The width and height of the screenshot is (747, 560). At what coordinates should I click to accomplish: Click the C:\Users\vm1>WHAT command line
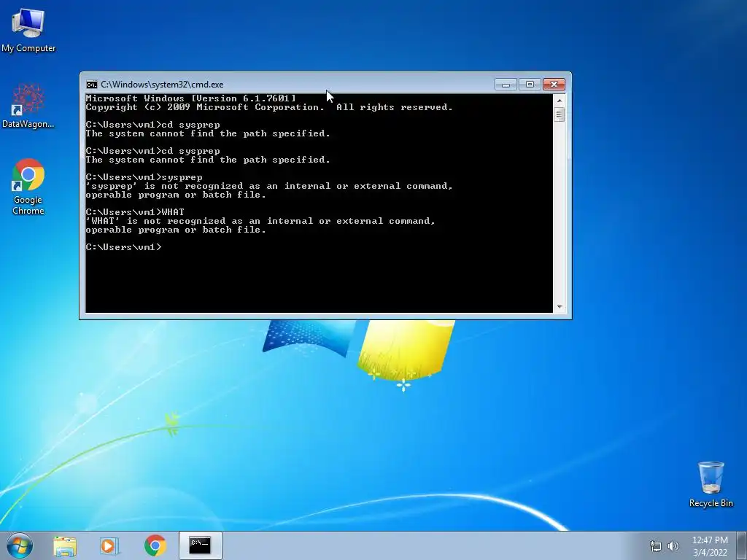135,212
